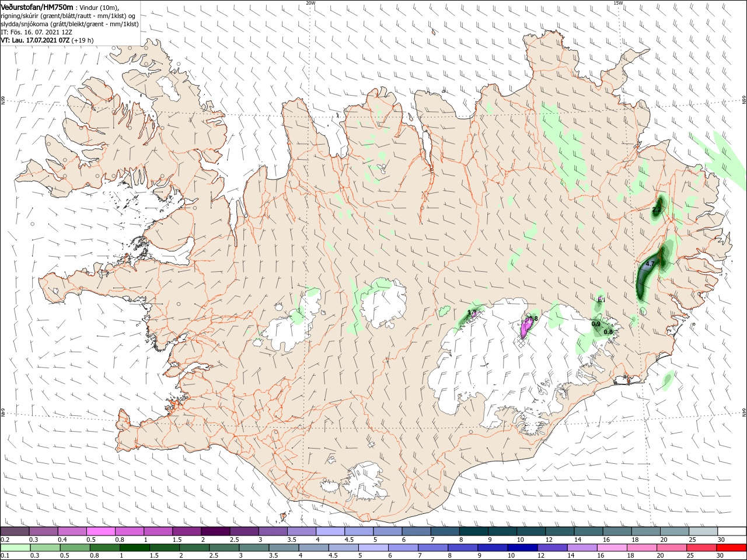Image resolution: width=747 pixels, height=560 pixels.
Task: Select the IT: Fös. 16.07.2021 12Z line
Action: click(x=36, y=32)
